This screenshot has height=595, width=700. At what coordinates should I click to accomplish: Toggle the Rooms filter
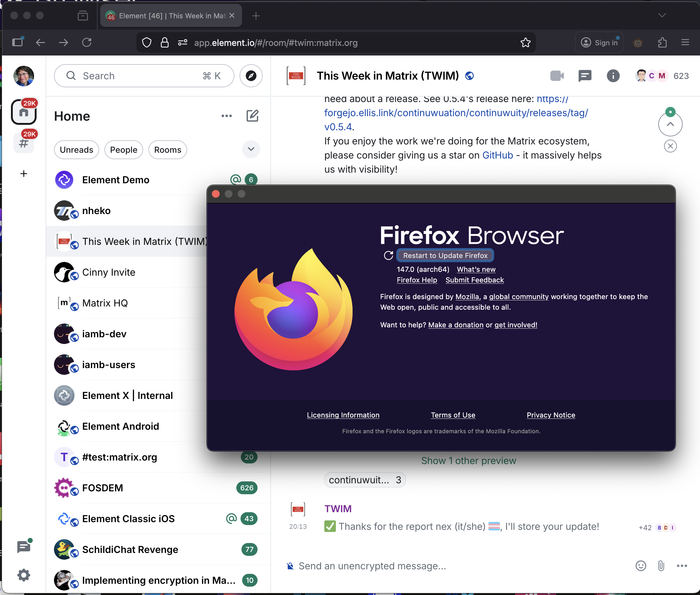(167, 150)
